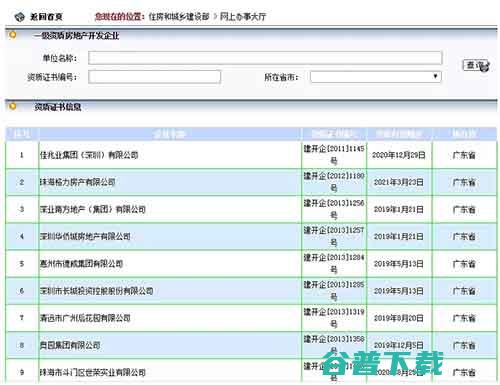Focus the 资质证书编号 input field

(x=154, y=77)
